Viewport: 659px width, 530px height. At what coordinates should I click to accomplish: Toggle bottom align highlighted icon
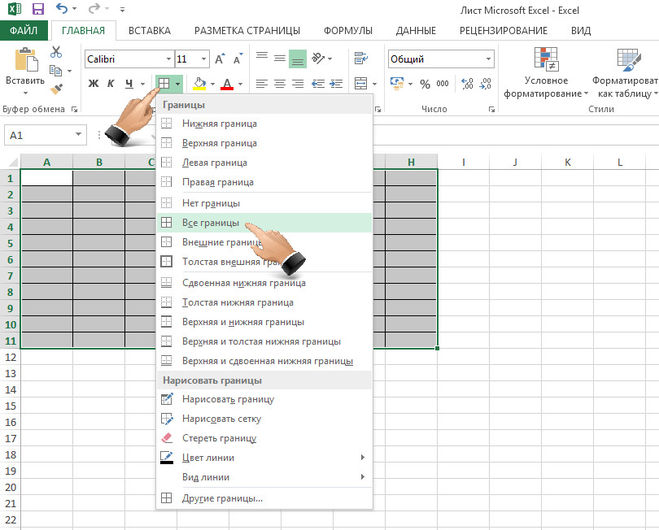(298, 59)
